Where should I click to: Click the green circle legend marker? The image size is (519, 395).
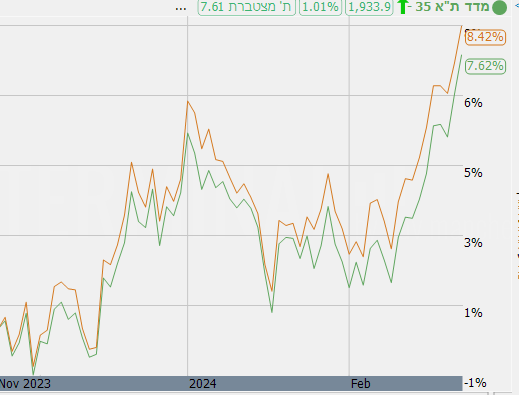499,7
